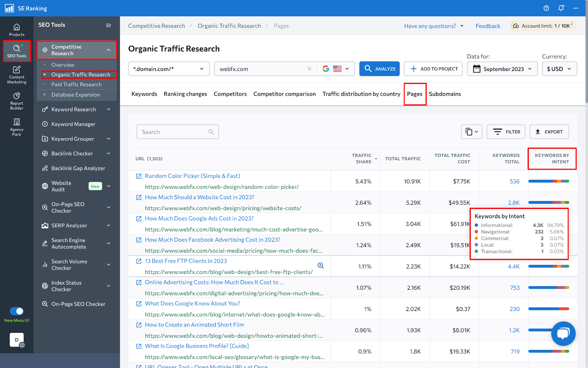Open the *.domain.com/* scope dropdown

pos(169,69)
